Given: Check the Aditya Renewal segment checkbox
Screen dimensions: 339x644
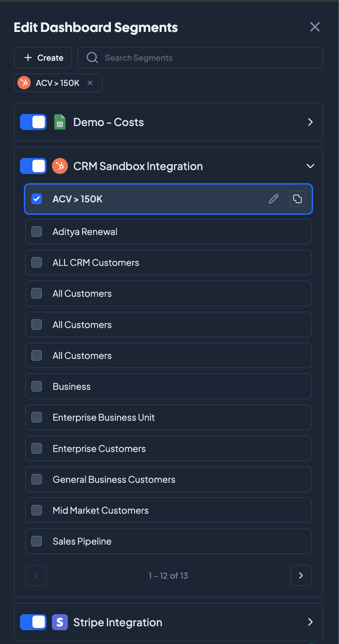Looking at the screenshot, I should point(37,231).
